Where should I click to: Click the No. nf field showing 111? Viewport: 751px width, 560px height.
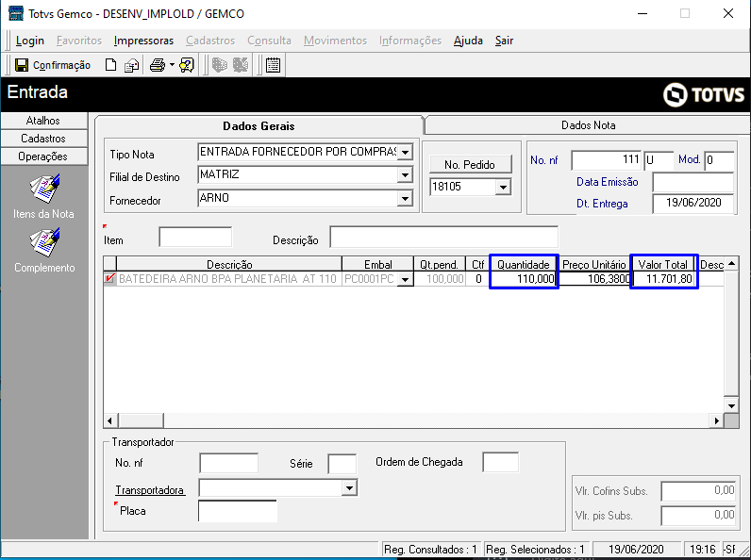[607, 160]
